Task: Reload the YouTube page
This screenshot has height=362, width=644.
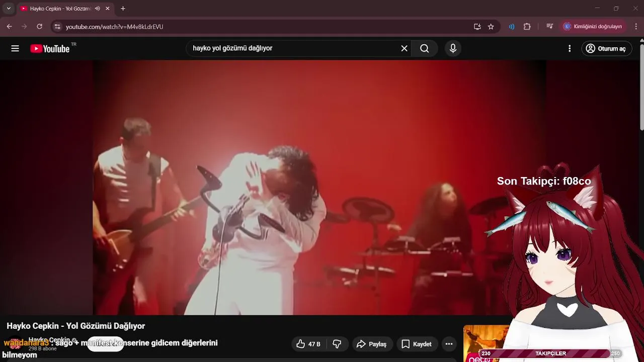Action: click(40, 27)
